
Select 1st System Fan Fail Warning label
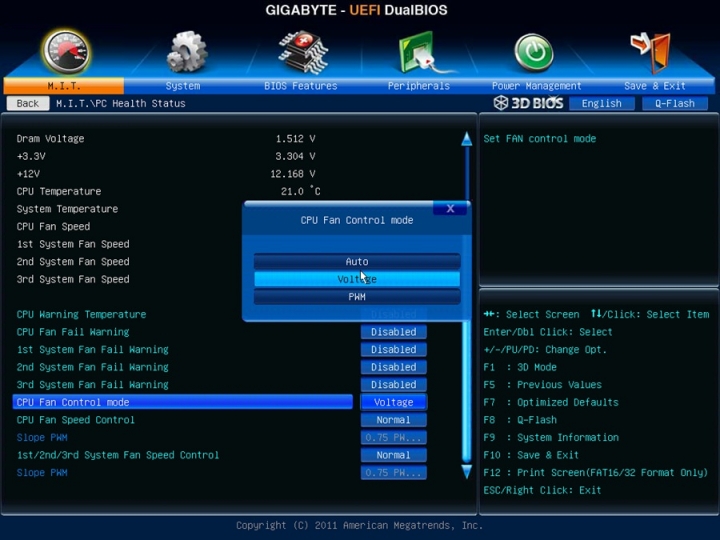92,349
